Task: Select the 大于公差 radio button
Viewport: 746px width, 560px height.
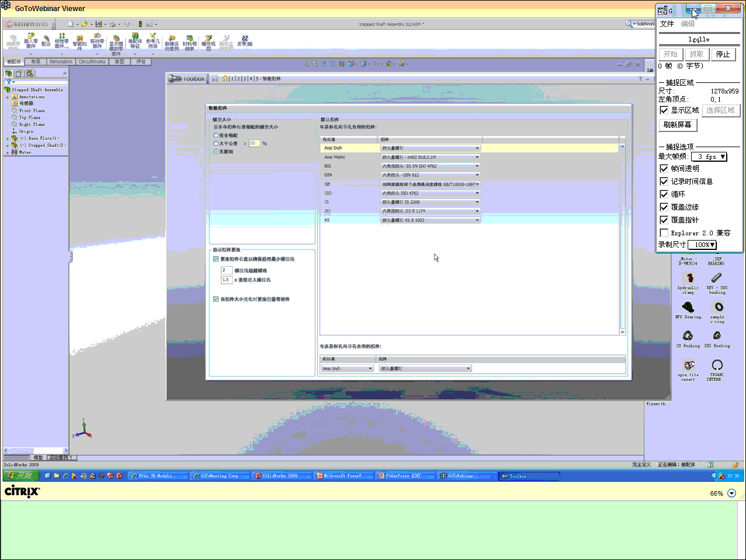Action: (x=216, y=143)
